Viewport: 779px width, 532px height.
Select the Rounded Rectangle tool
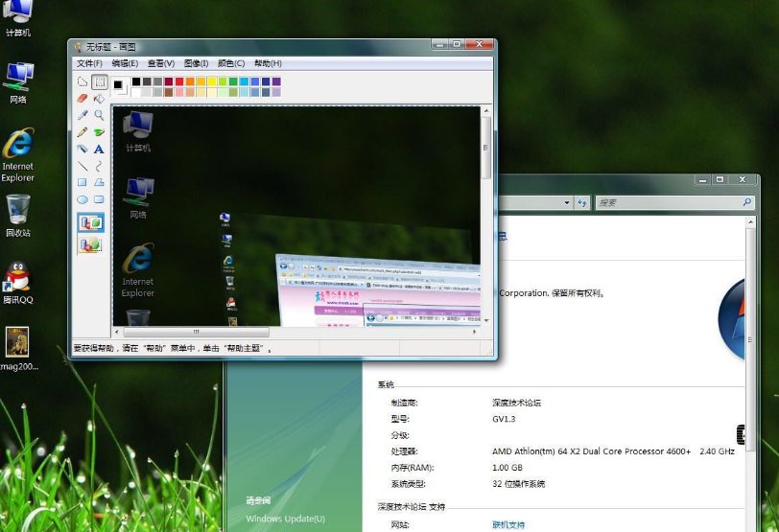[100, 199]
